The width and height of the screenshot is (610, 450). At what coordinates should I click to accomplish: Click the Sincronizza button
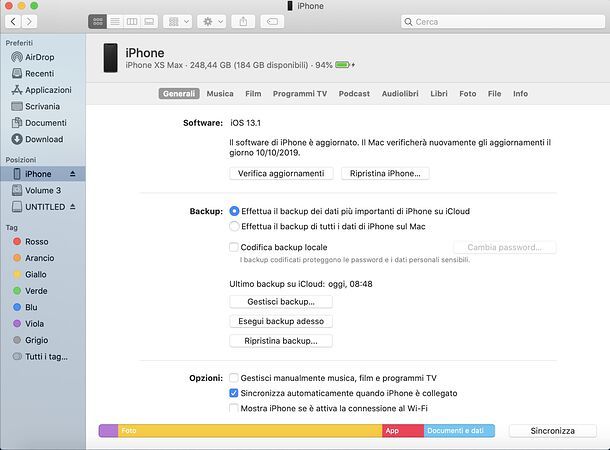click(x=553, y=431)
